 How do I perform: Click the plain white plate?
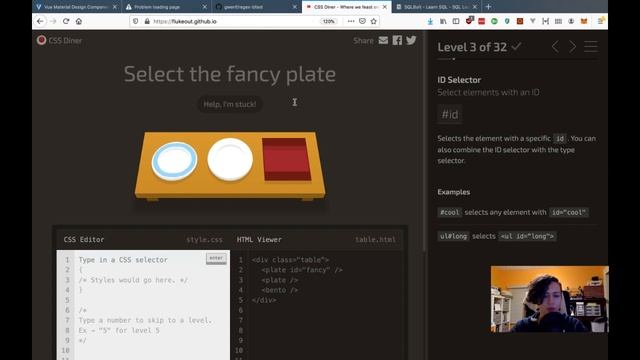tap(230, 159)
